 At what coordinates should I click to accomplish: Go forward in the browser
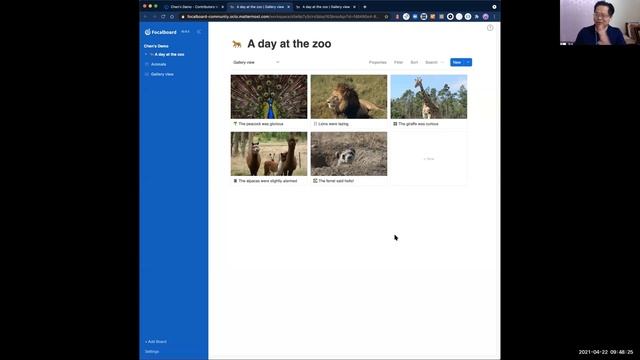154,17
